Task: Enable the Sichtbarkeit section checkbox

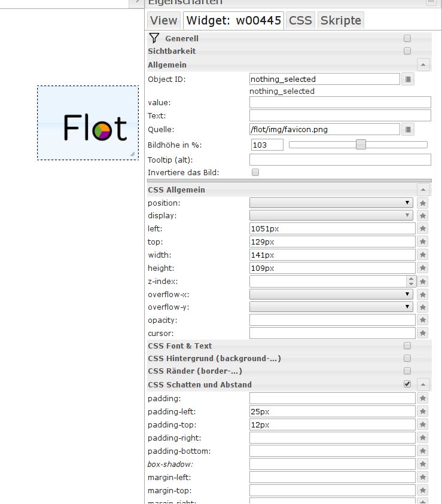Action: (x=407, y=51)
